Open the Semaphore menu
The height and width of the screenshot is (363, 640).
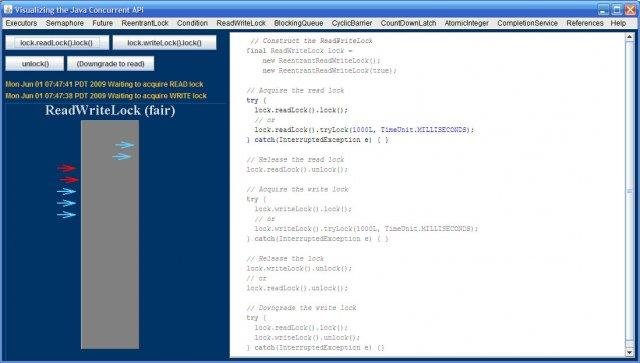64,23
